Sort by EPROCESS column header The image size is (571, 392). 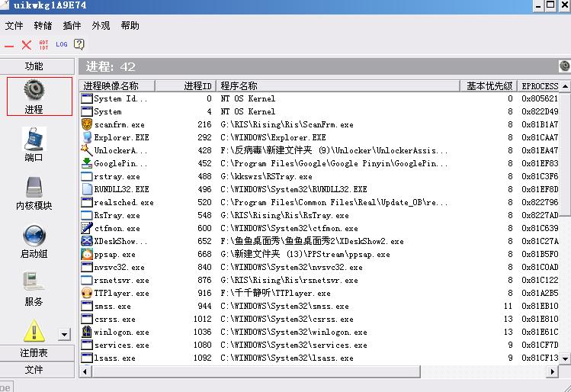point(538,86)
